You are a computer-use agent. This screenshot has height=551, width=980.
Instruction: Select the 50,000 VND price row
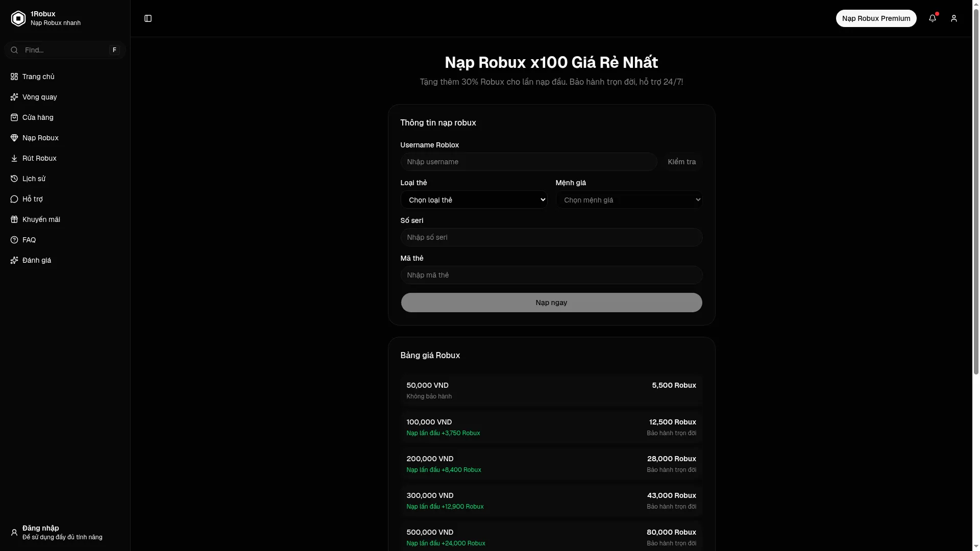[551, 390]
